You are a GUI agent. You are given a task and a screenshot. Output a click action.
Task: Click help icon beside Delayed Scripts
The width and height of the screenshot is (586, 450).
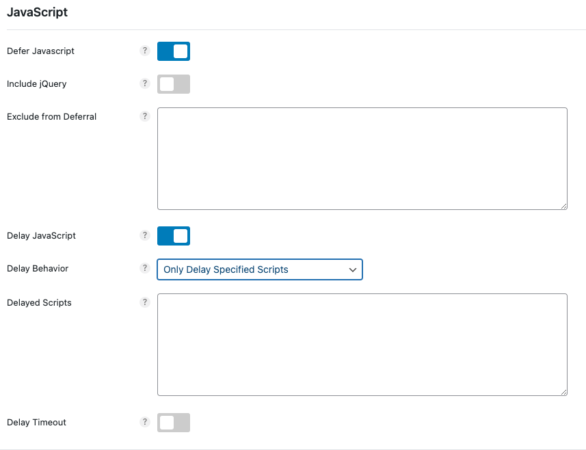(x=145, y=302)
